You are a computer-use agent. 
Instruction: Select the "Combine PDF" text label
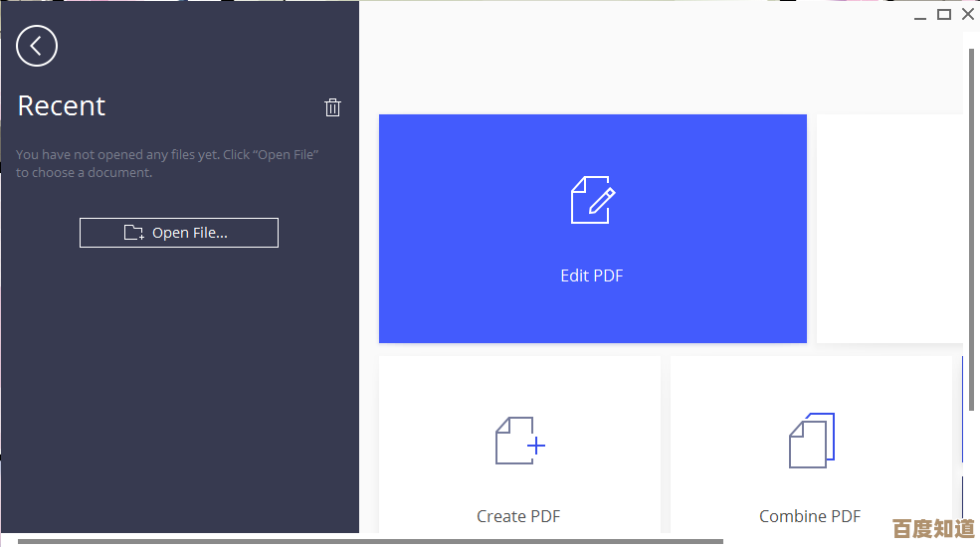tap(810, 516)
